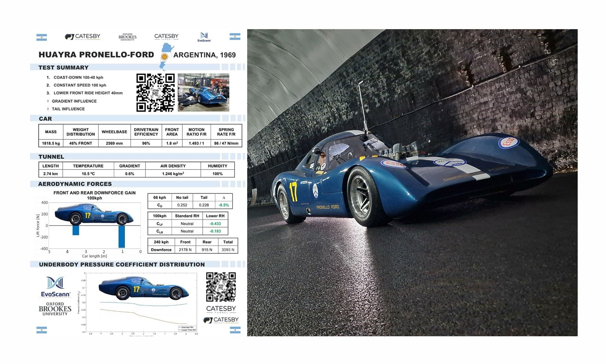Click the Aerodynamic Forces section heading
Screen dimensions: 606x364
(75, 184)
